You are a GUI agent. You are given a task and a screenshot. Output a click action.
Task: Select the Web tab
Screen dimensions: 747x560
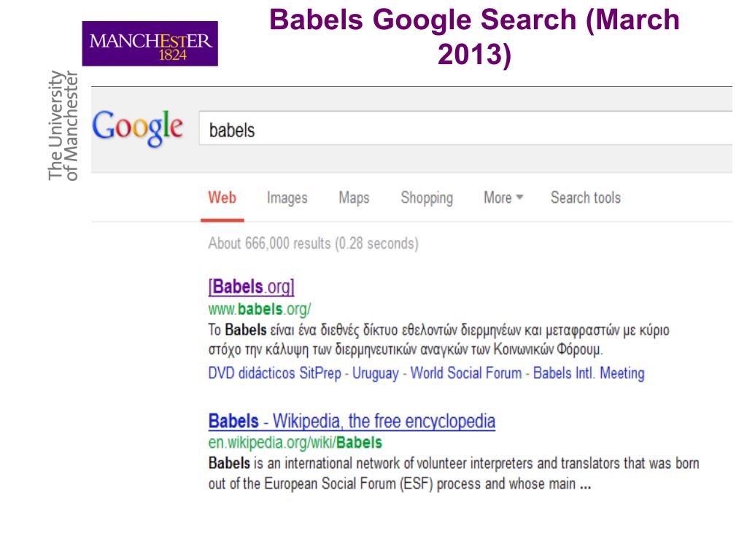point(222,198)
